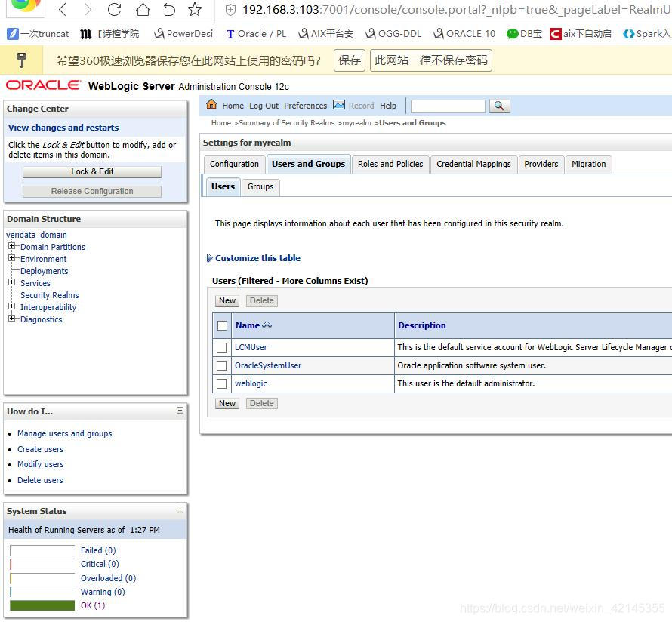The width and height of the screenshot is (672, 622).
Task: Switch to the Configuration tab
Action: [x=234, y=164]
